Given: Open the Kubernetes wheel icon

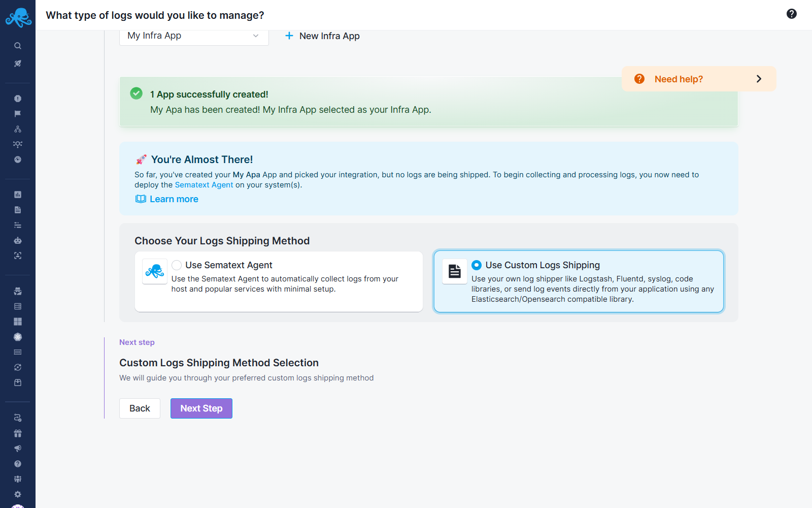Looking at the screenshot, I should click(x=17, y=337).
